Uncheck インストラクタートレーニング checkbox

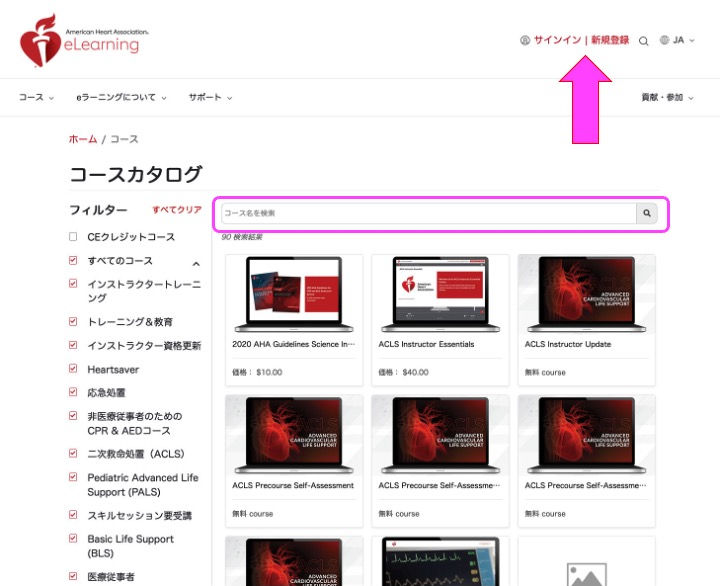73,283
